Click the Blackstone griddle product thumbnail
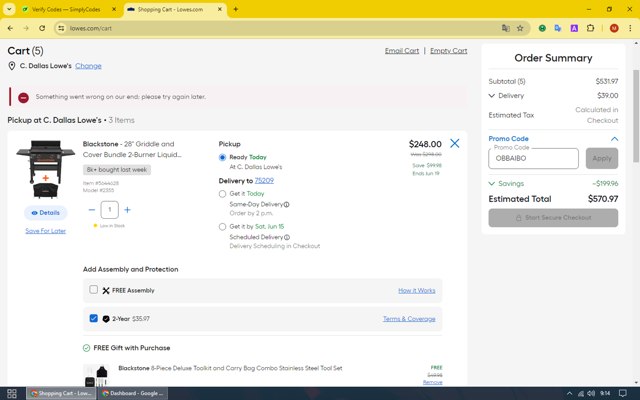 point(46,169)
